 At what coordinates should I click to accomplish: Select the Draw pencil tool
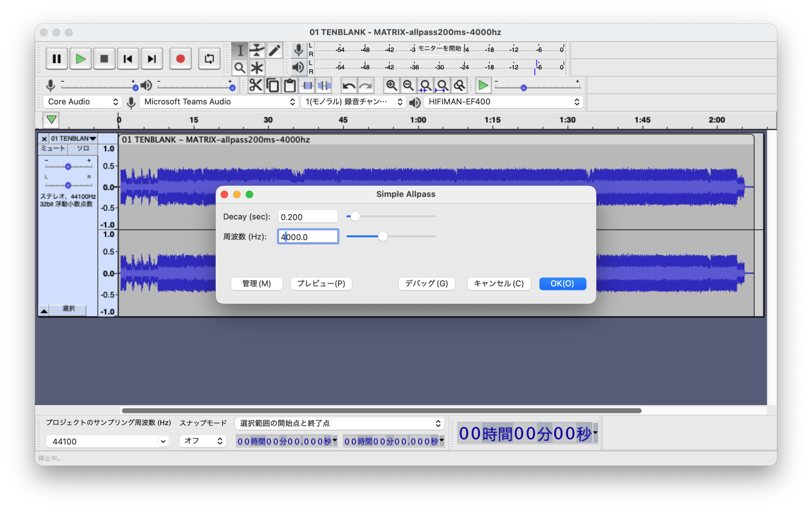274,50
